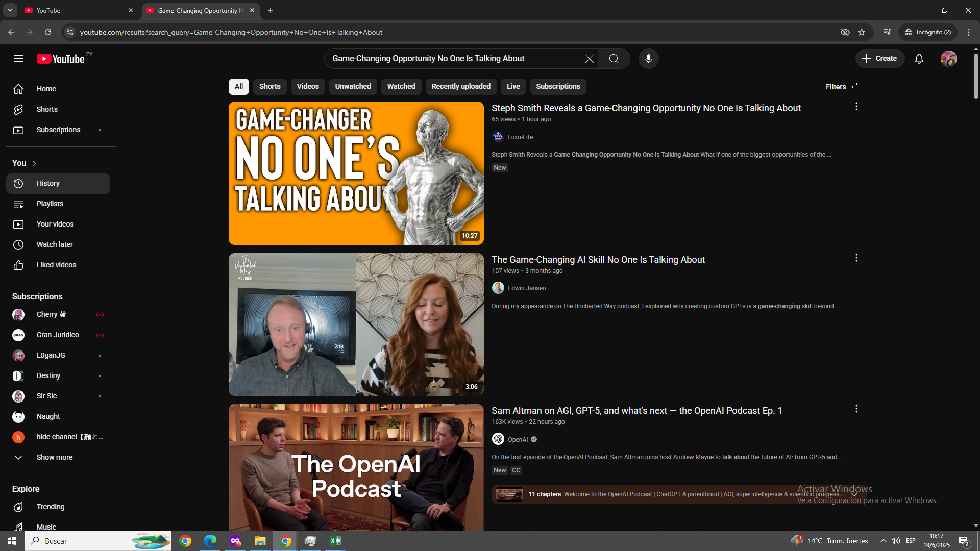
Task: Show hidden system tray icons
Action: [x=883, y=541]
